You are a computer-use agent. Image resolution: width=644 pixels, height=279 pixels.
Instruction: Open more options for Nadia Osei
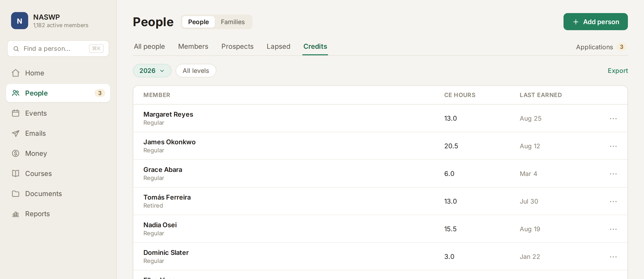(613, 229)
